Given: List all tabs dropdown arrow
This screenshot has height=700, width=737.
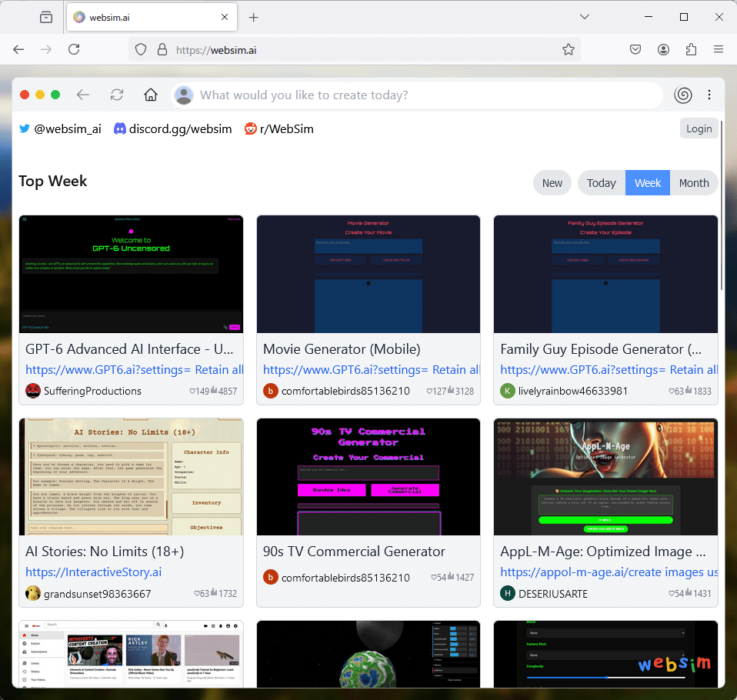Looking at the screenshot, I should 584,17.
